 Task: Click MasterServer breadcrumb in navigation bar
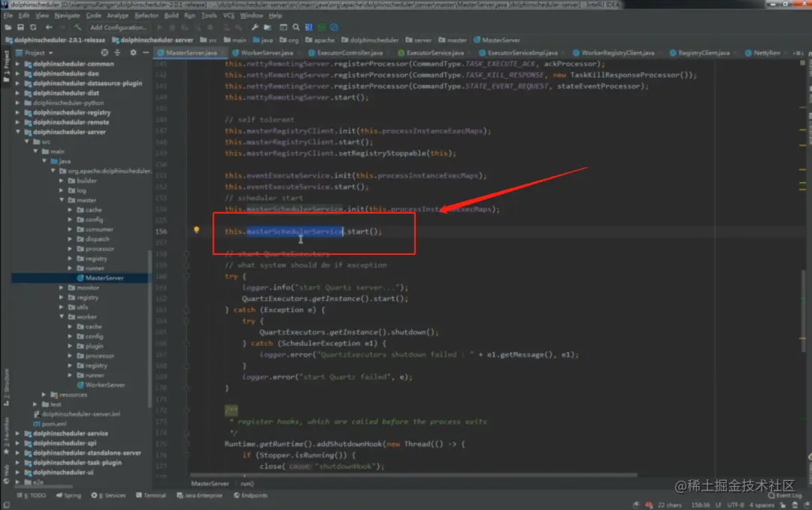497,40
